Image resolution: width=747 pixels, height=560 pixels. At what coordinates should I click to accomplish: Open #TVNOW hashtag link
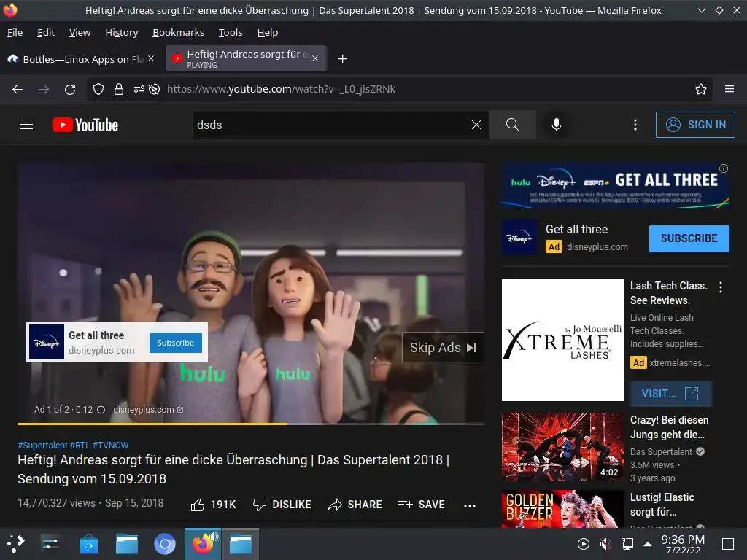111,446
